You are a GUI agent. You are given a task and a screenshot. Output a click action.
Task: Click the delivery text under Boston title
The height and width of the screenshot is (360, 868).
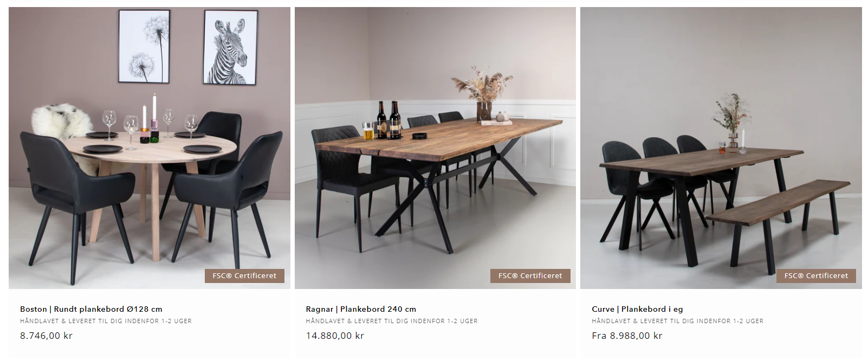(106, 321)
